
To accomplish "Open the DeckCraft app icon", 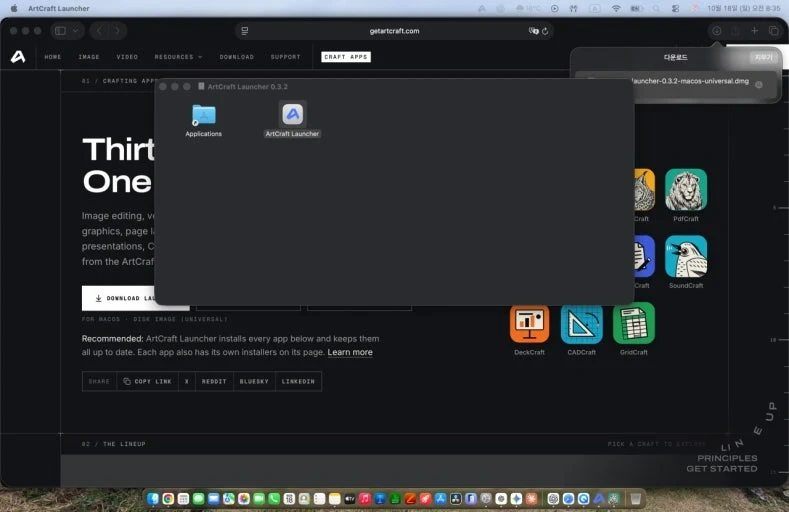I will tap(529, 323).
